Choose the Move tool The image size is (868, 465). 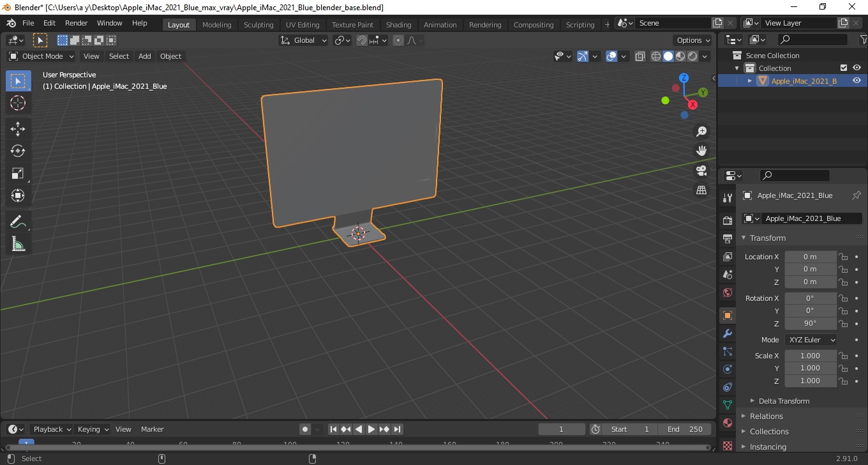click(x=18, y=129)
